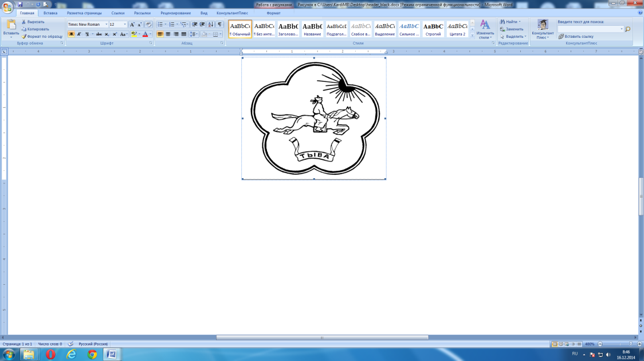Expand the font size dropdown
This screenshot has height=361, width=644.
125,25
